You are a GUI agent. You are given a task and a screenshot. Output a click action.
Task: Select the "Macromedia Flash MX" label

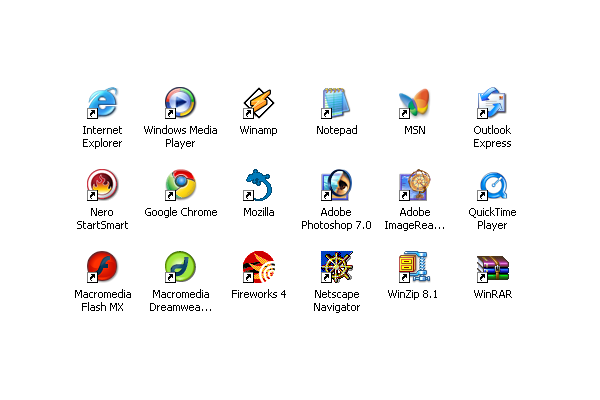click(x=103, y=300)
